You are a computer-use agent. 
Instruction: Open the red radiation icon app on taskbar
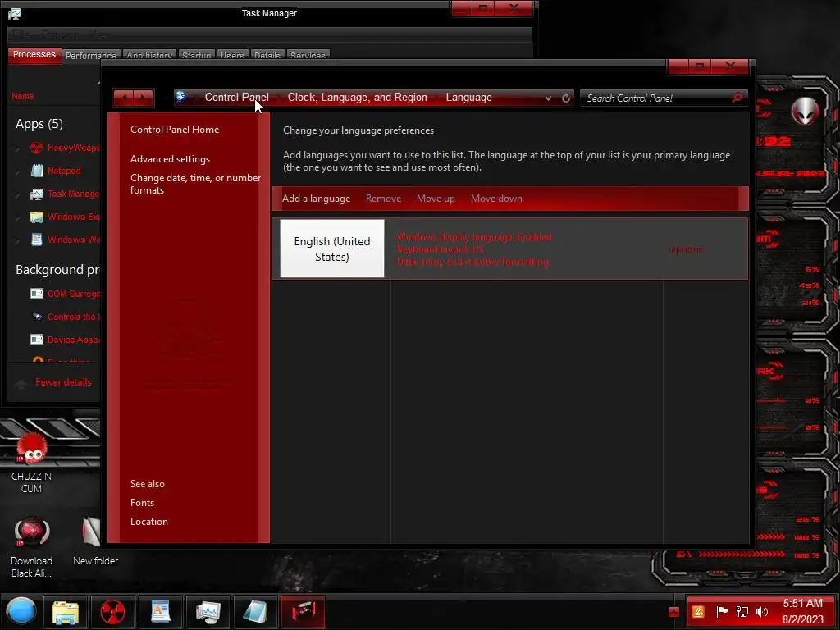pyautogui.click(x=113, y=612)
